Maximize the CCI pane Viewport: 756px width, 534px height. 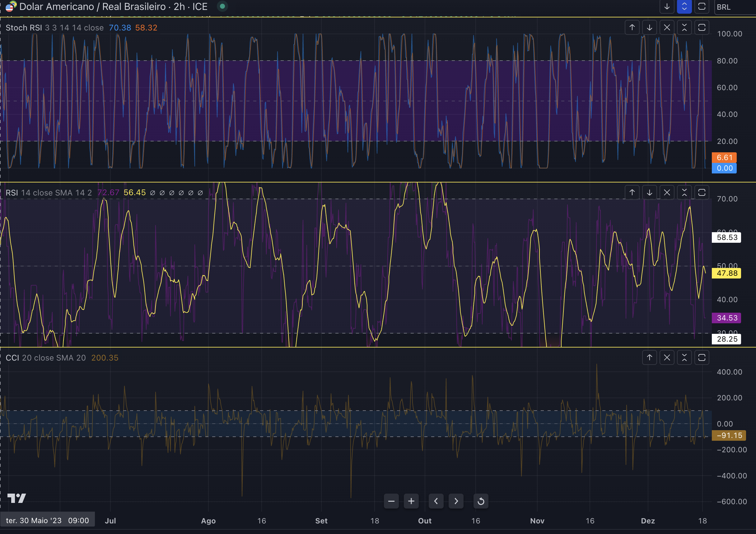tap(702, 358)
